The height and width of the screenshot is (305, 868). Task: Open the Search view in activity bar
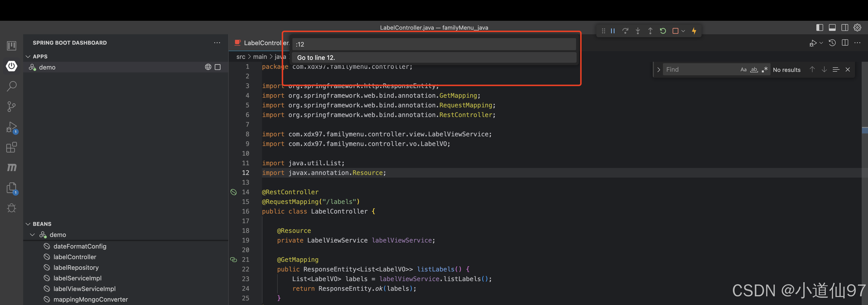click(11, 86)
